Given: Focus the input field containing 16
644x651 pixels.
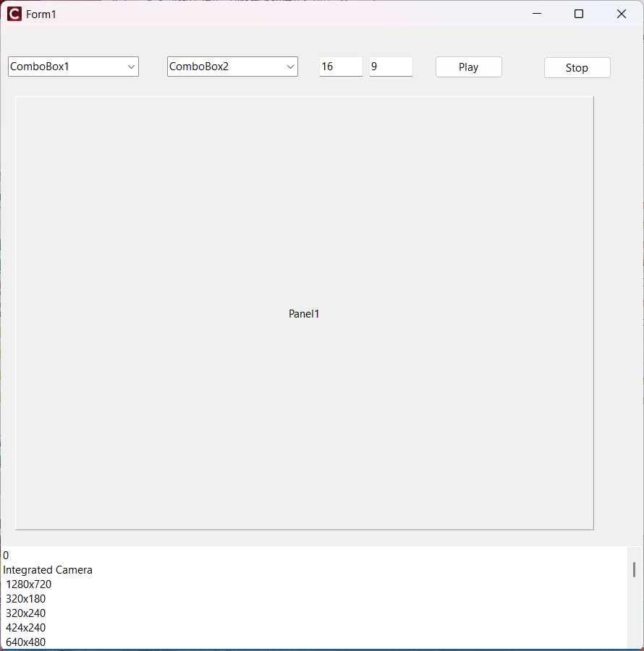Looking at the screenshot, I should coord(341,67).
